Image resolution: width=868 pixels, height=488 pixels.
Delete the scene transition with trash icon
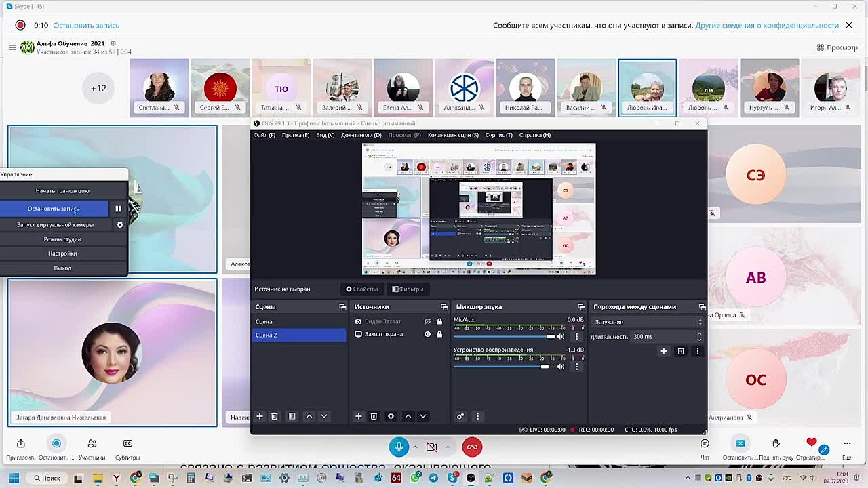click(x=681, y=351)
